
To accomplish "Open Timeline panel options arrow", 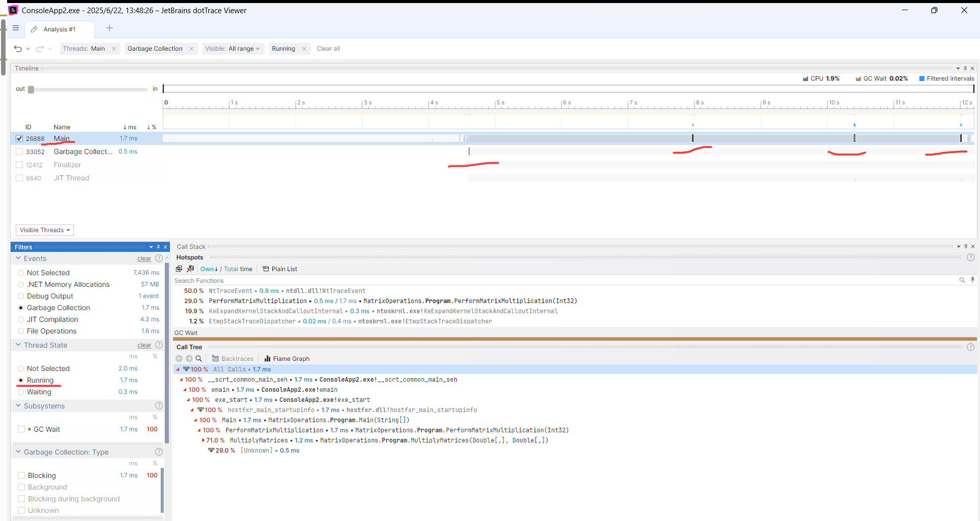I will (958, 68).
